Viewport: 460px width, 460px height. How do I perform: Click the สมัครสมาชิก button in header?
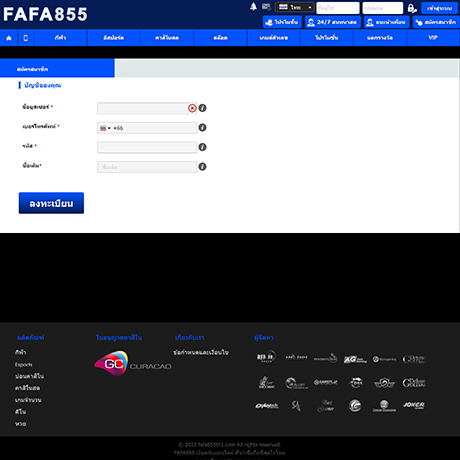click(x=436, y=22)
